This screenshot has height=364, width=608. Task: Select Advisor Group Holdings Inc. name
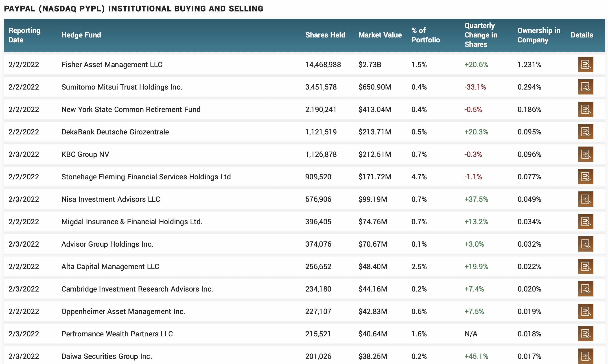pyautogui.click(x=107, y=244)
